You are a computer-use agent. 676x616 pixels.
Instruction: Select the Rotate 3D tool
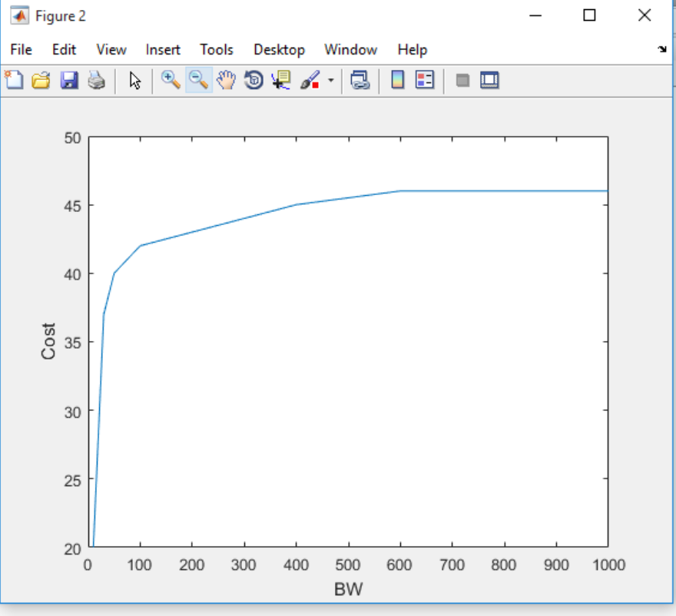coord(253,80)
